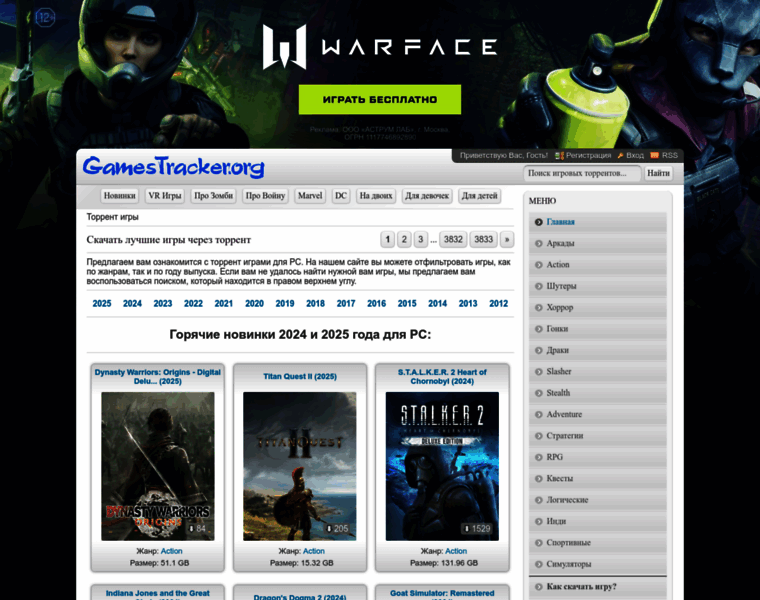
Task: Open Slasher in the sidebar menu
Action: point(598,372)
